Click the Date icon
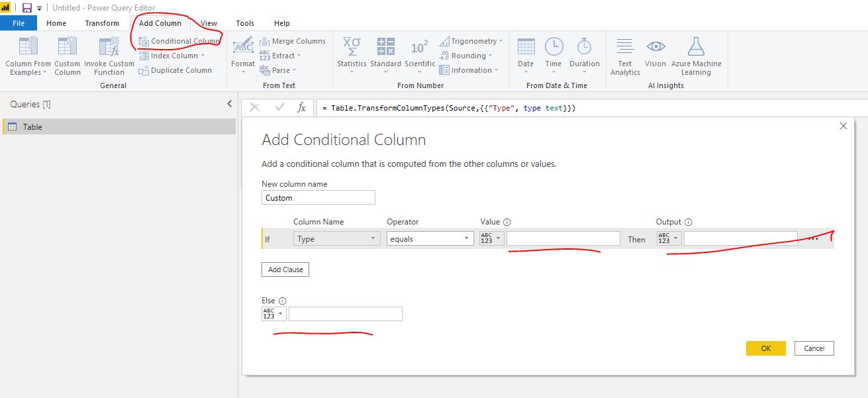The width and height of the screenshot is (868, 398). coord(526,46)
